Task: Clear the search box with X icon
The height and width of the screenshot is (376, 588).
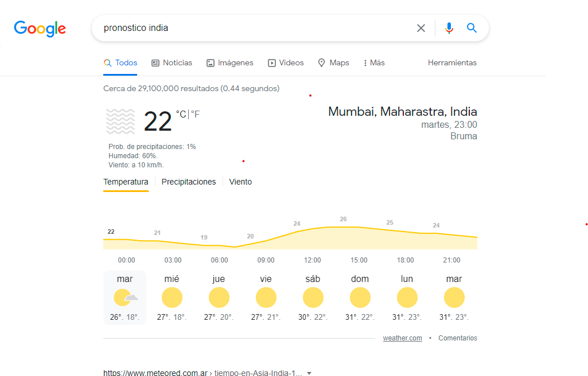Action: click(420, 28)
